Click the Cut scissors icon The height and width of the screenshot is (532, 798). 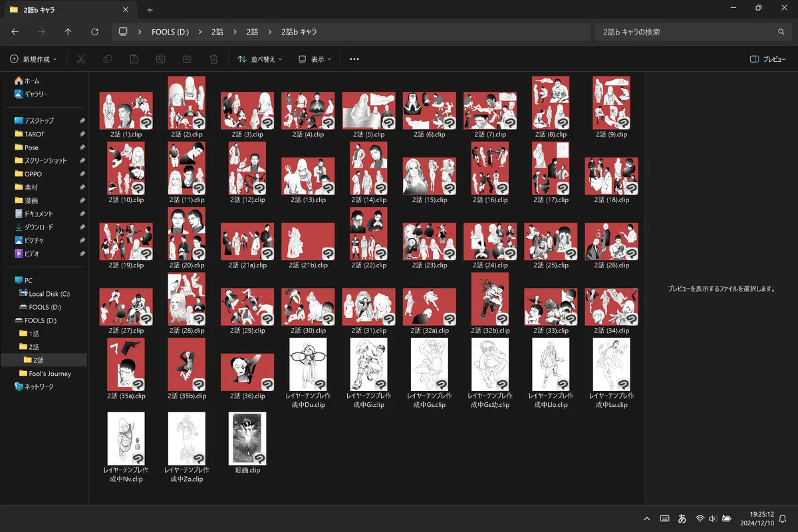click(80, 59)
